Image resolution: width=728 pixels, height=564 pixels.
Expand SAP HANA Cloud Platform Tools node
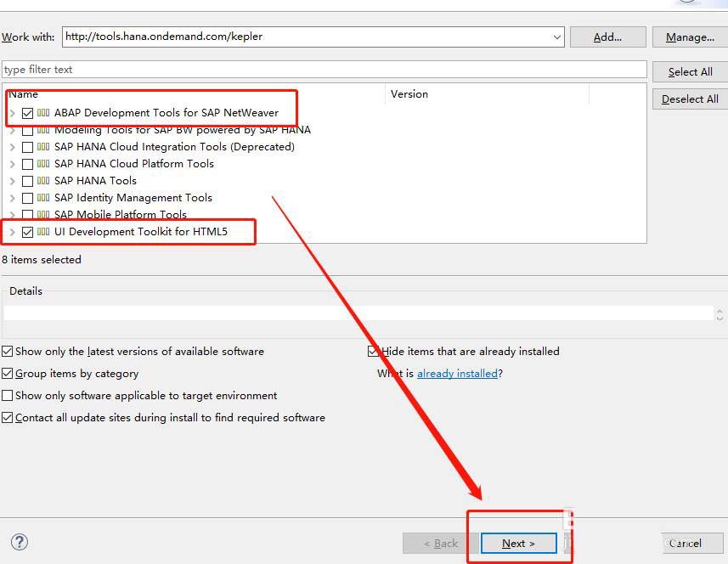pos(13,164)
